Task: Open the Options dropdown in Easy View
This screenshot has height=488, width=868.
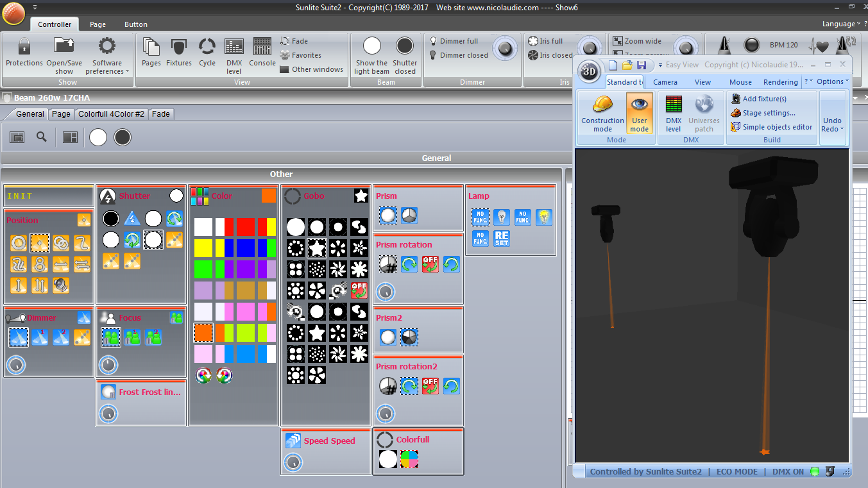Action: tap(833, 81)
